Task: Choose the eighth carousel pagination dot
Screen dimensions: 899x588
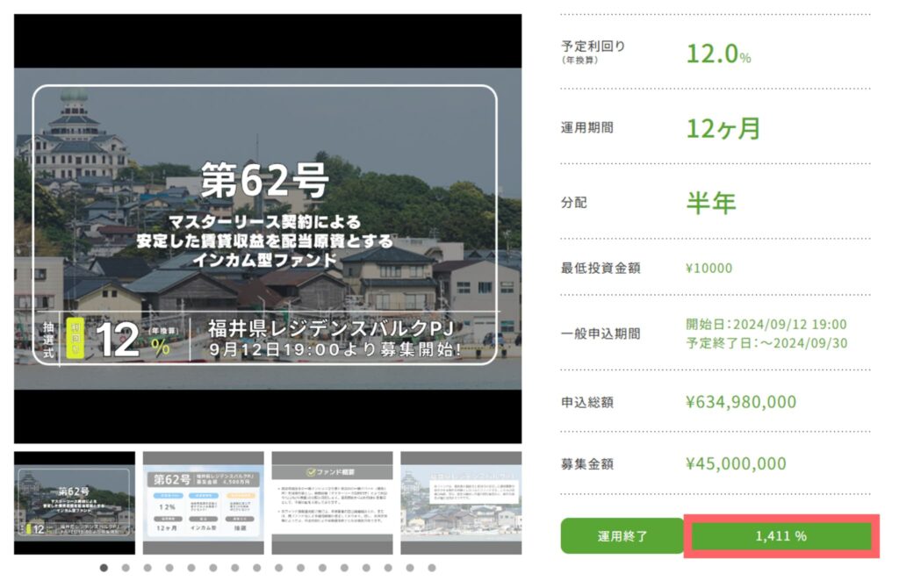Action: pos(256,568)
